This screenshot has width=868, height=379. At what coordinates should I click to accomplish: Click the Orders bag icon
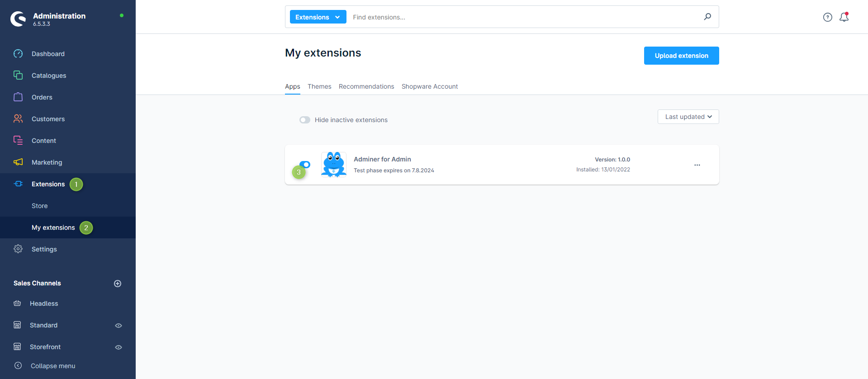click(18, 97)
